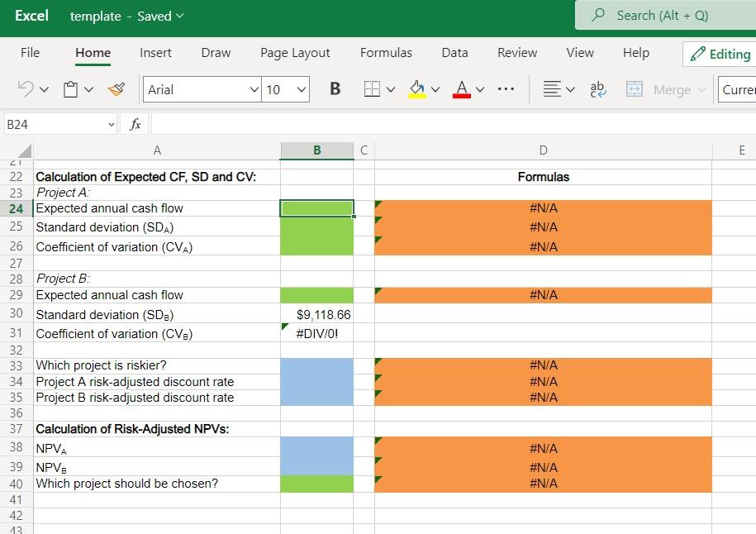
Task: Switch to the Formulas ribbon tab
Action: 386,52
